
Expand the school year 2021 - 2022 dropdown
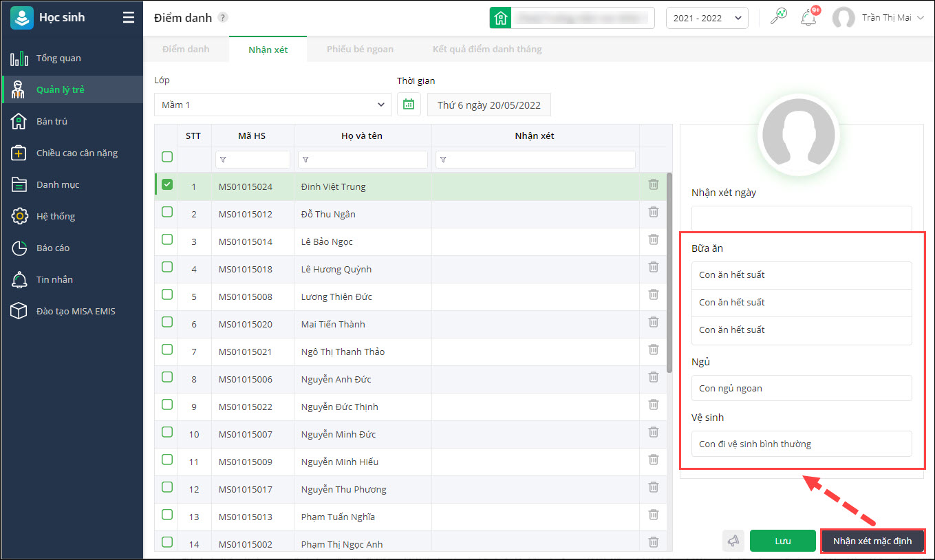[x=707, y=19]
